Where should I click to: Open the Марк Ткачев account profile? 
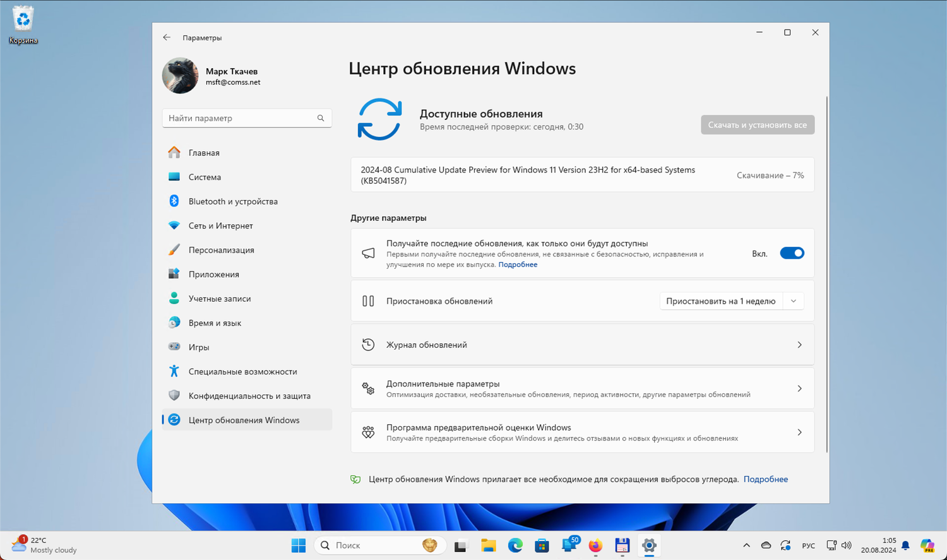pyautogui.click(x=213, y=76)
